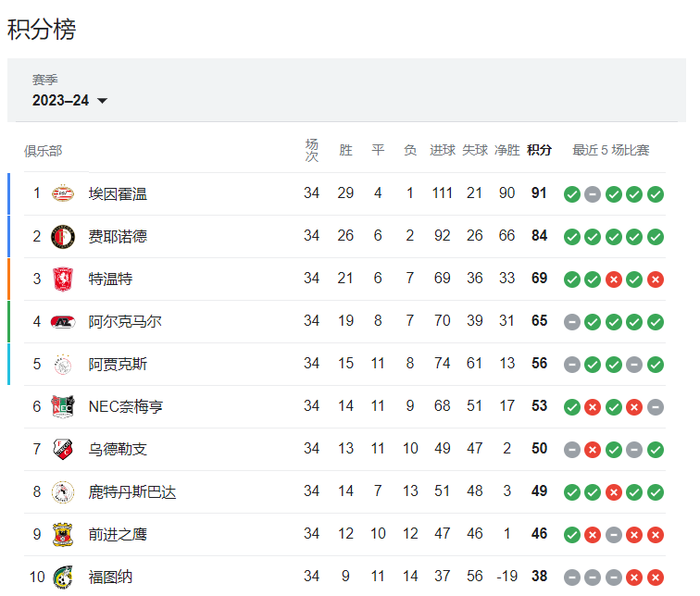
Task: Click the 俱乐部 column header
Action: click(43, 151)
